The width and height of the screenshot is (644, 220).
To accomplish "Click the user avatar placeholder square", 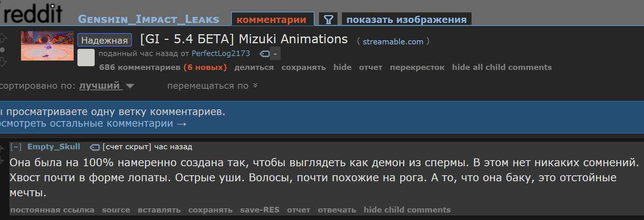I will click(86, 58).
